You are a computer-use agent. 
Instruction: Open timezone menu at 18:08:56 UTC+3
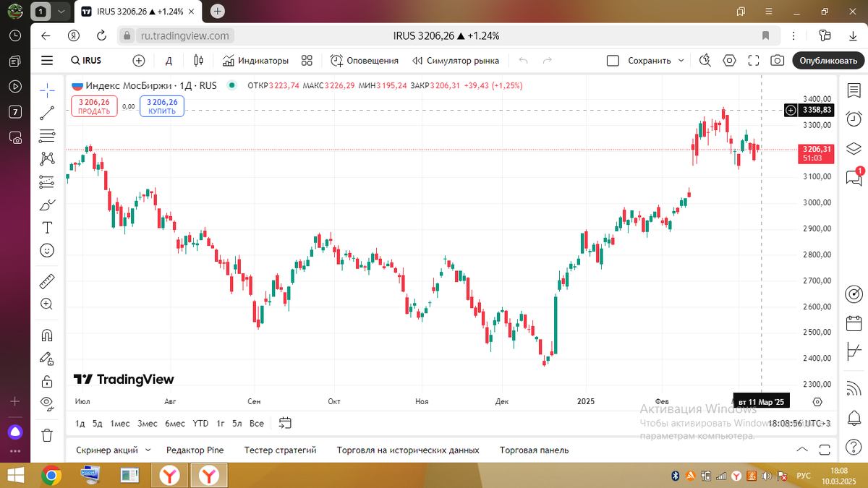[x=799, y=424]
